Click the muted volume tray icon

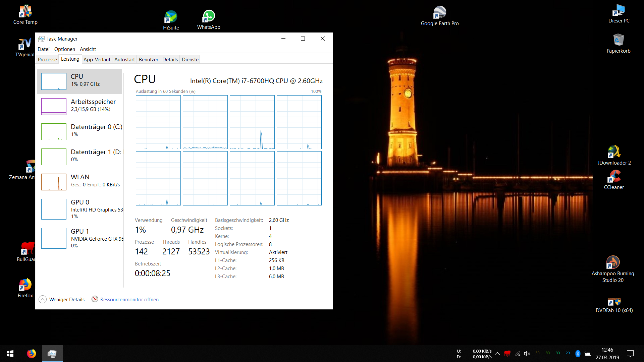coord(527,354)
